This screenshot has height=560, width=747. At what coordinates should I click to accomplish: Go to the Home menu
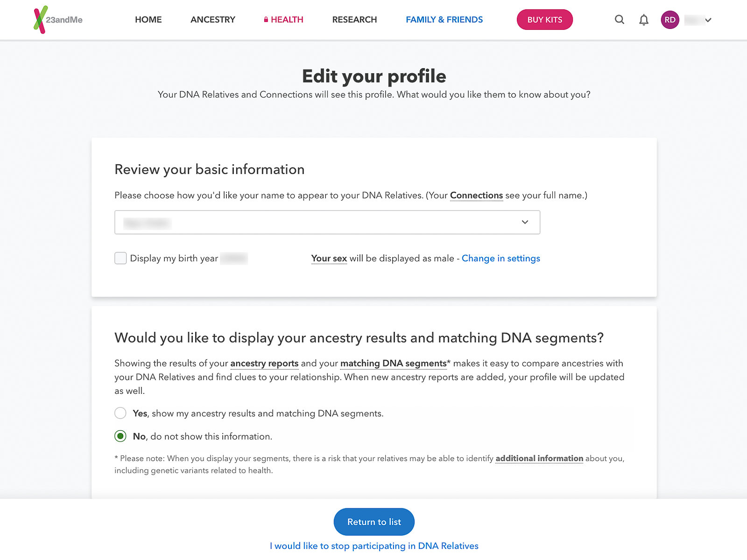tap(148, 20)
